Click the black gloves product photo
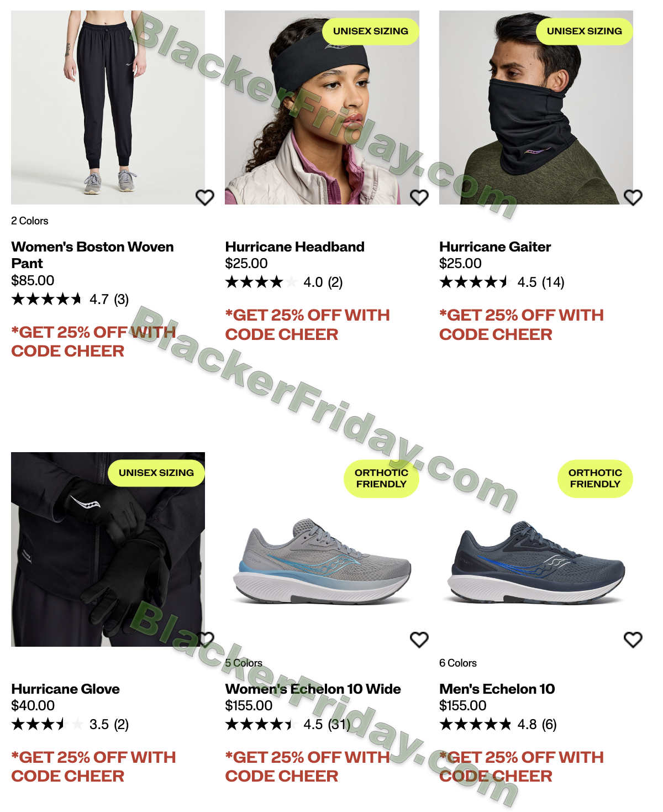This screenshot has height=812, width=663. click(108, 549)
